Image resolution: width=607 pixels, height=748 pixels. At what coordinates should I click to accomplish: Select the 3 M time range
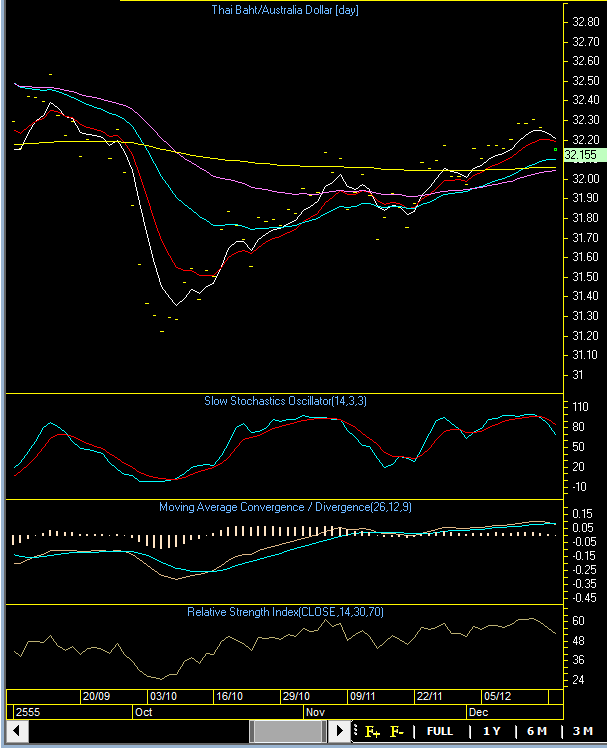coord(583,731)
